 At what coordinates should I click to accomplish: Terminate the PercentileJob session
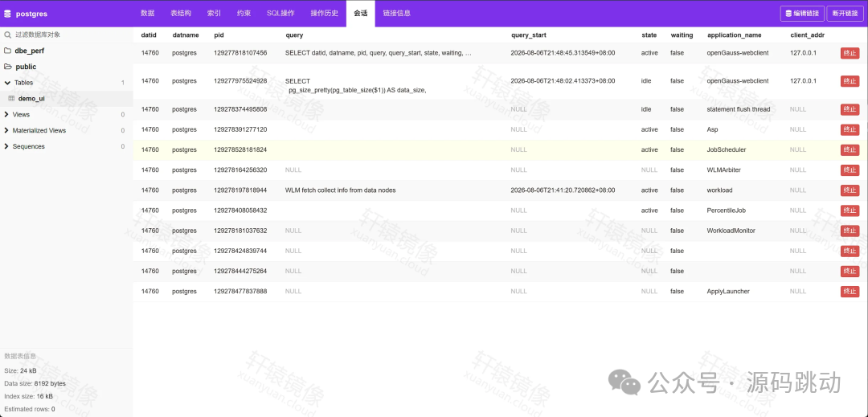point(850,211)
